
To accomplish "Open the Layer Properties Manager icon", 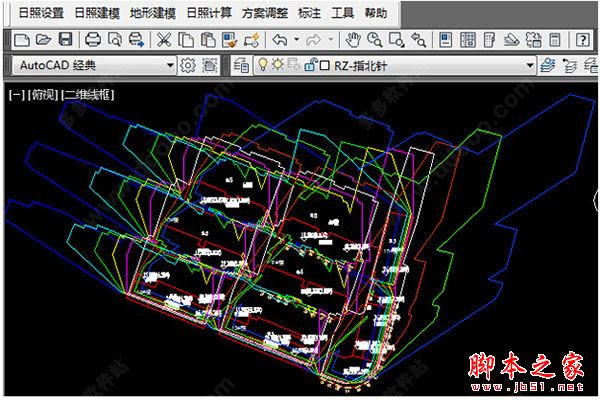I will (241, 66).
